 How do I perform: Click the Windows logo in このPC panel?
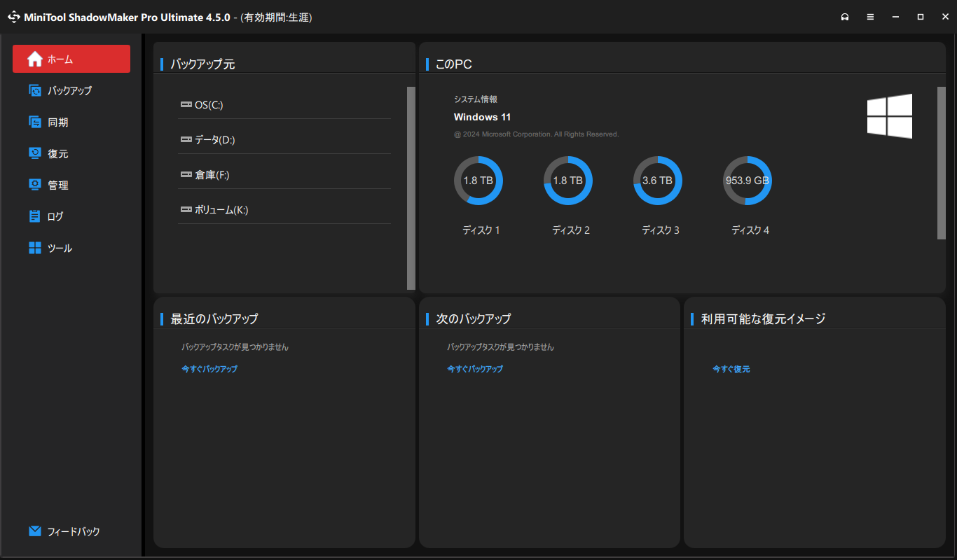(x=890, y=116)
